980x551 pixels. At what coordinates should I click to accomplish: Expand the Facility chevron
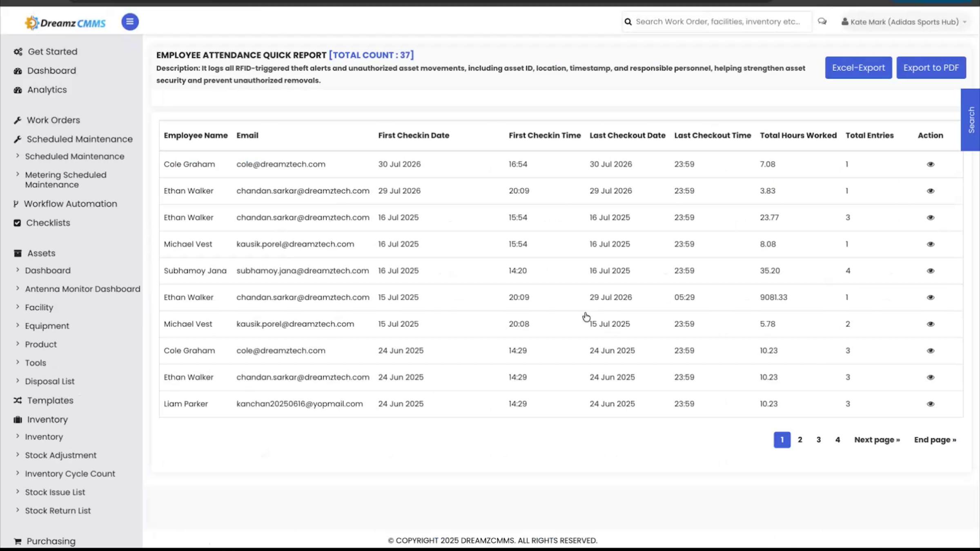[18, 307]
